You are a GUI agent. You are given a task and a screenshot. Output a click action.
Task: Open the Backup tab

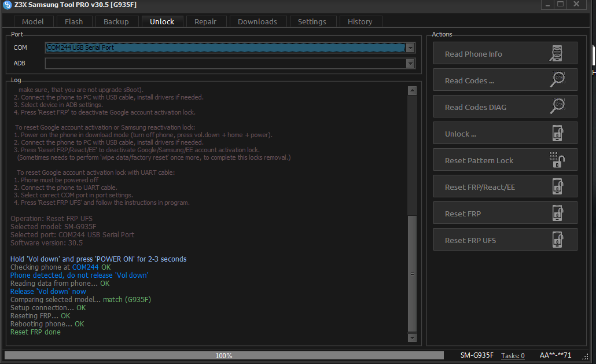[116, 21]
